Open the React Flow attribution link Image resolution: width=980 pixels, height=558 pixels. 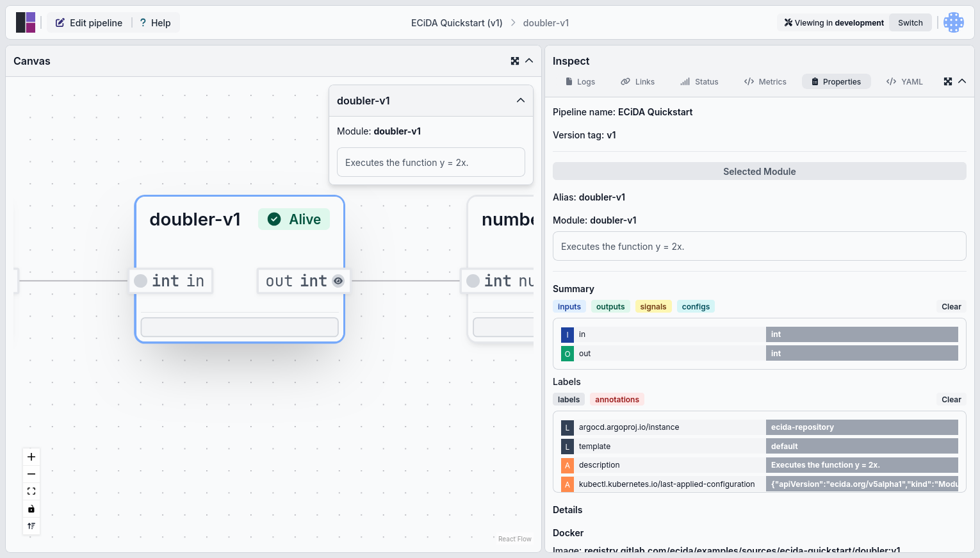click(514, 539)
